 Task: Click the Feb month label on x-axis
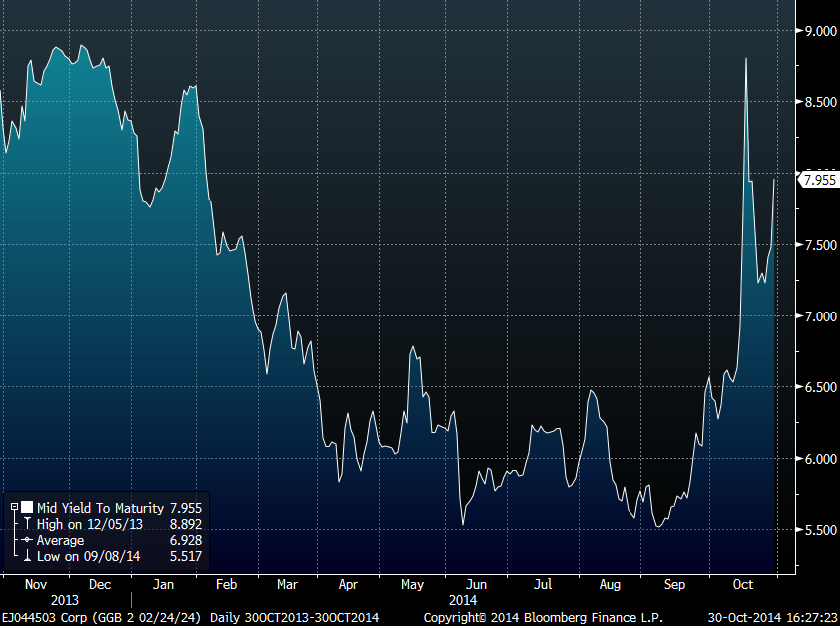pyautogui.click(x=226, y=584)
